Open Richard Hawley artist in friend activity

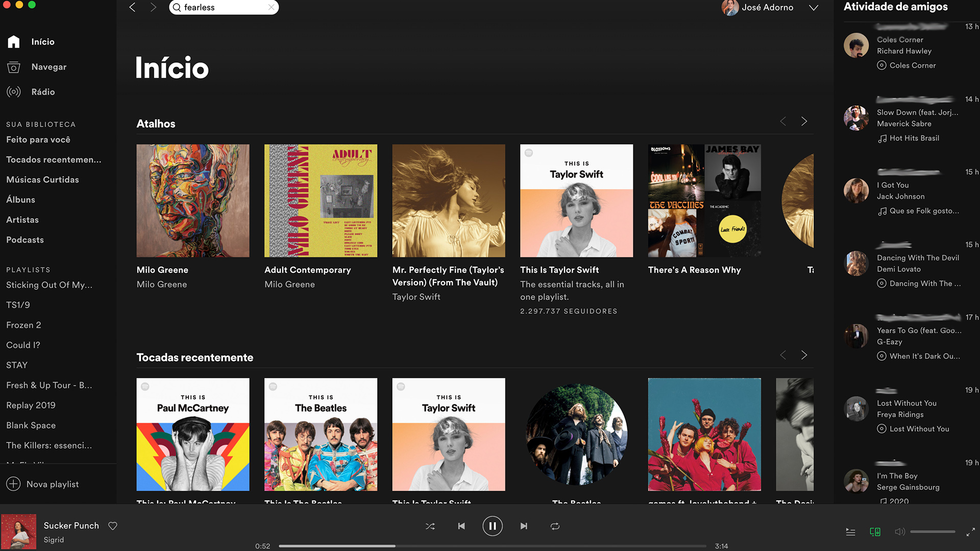click(x=904, y=51)
